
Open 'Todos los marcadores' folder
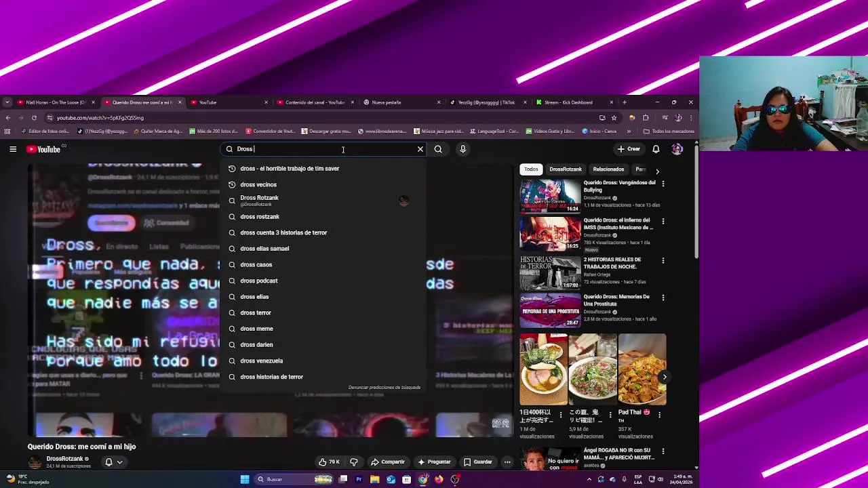tap(669, 131)
